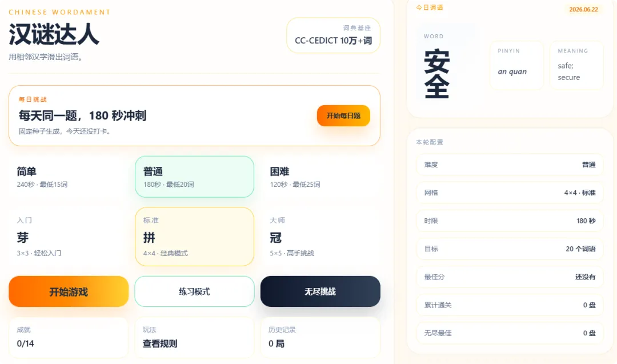Click the word of the day 安全
The image size is (617, 364).
pos(437,74)
